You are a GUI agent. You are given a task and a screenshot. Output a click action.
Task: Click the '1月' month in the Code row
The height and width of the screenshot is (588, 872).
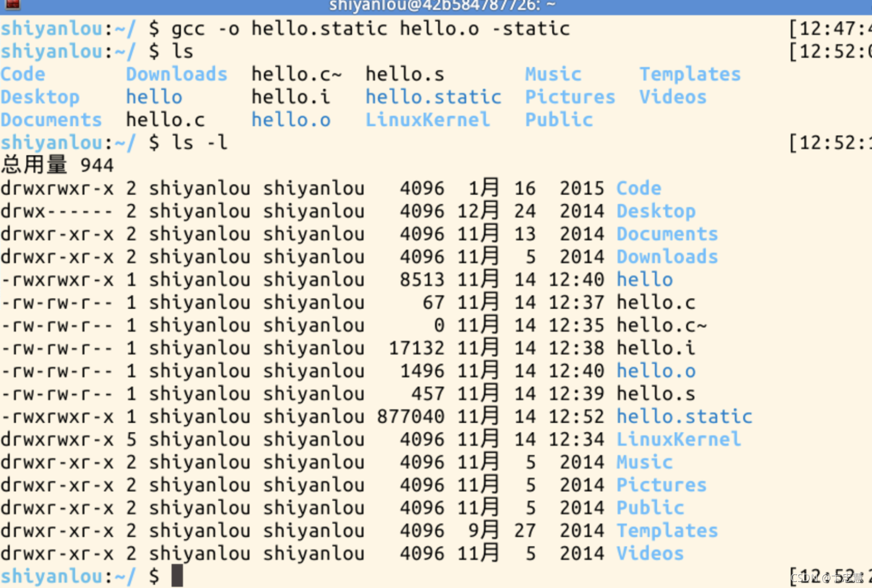484,188
